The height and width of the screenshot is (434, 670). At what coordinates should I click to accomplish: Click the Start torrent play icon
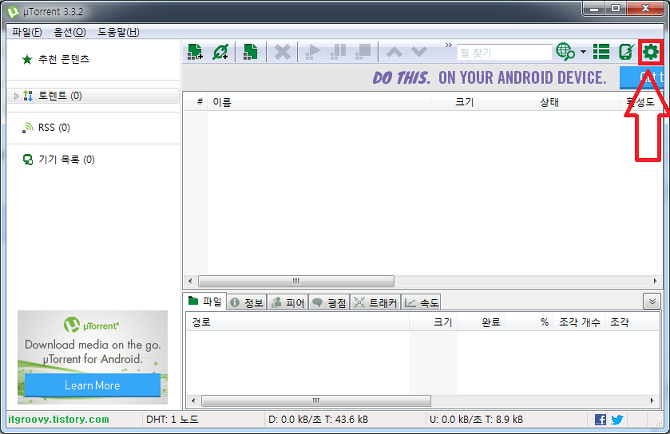pyautogui.click(x=313, y=52)
